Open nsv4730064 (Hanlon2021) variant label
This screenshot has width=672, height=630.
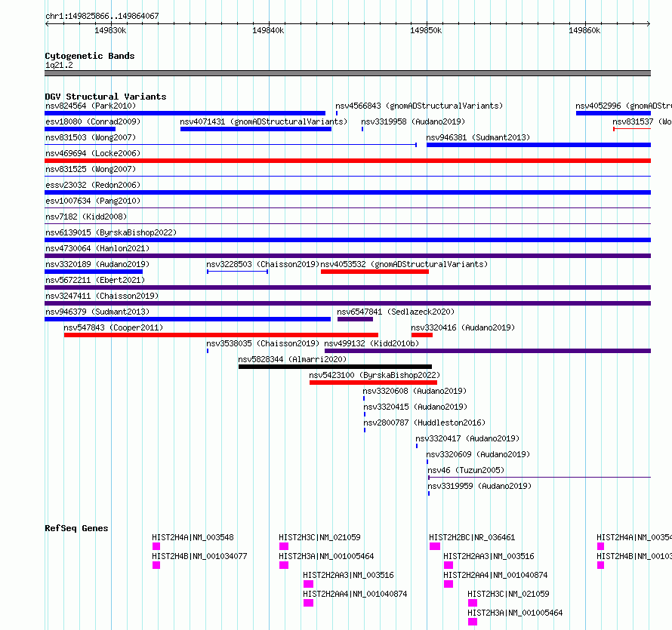pyautogui.click(x=97, y=248)
